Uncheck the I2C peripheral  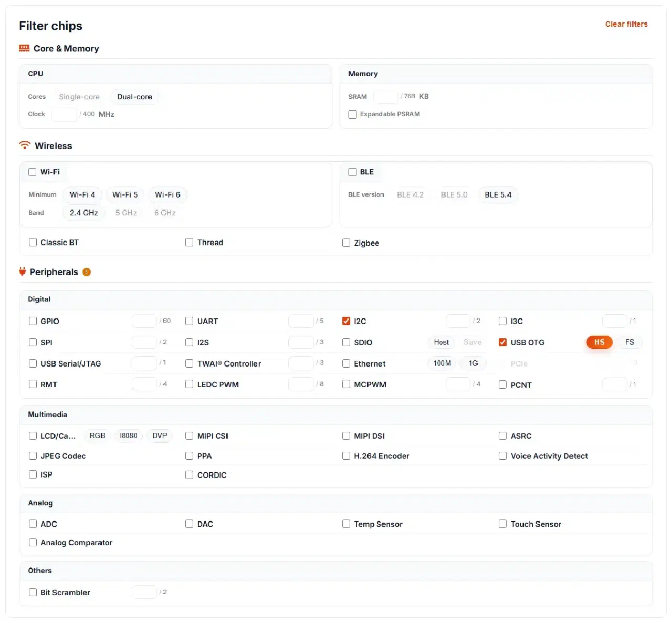346,321
